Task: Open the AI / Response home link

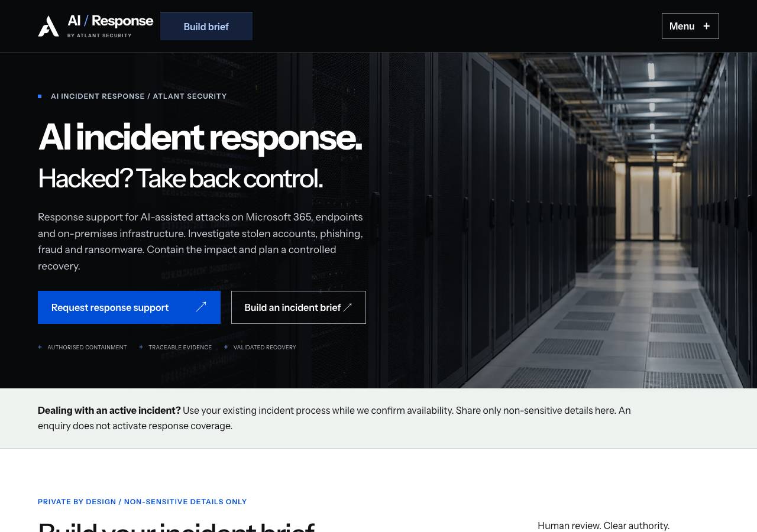Action: click(x=96, y=26)
